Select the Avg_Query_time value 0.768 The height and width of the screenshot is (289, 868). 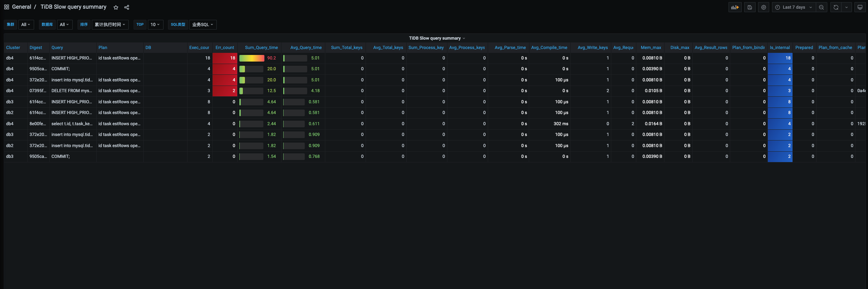[314, 156]
